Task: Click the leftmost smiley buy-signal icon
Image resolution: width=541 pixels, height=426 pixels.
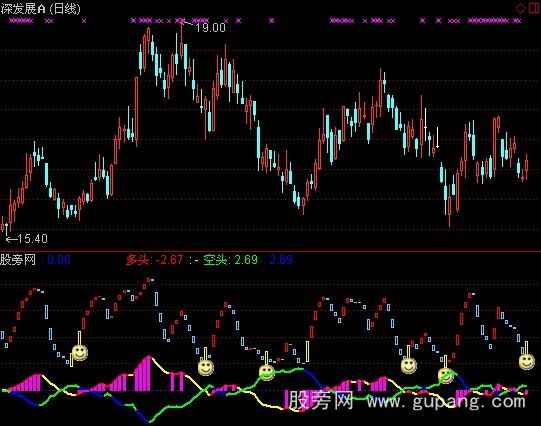Action: [80, 353]
